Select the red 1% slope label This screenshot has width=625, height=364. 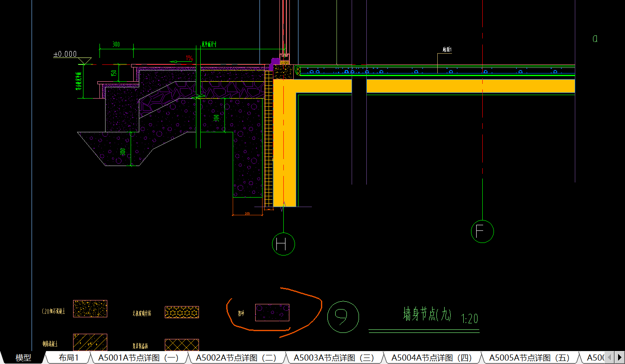click(189, 58)
